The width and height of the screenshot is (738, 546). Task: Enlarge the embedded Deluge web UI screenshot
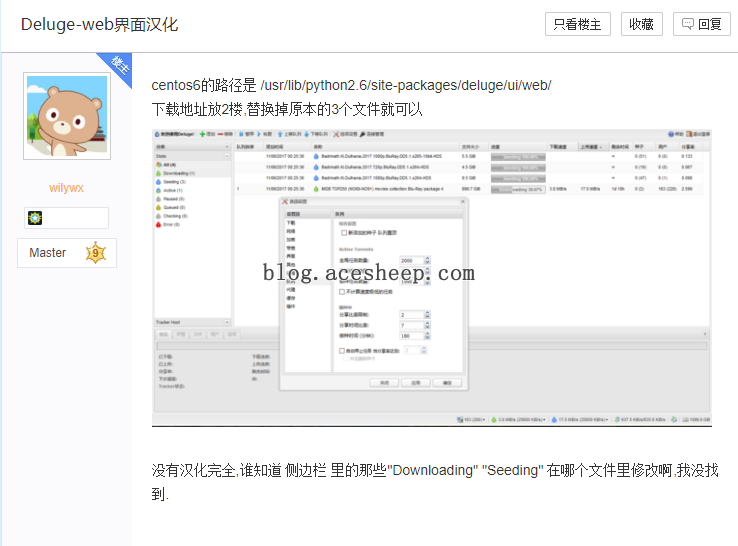coord(432,278)
